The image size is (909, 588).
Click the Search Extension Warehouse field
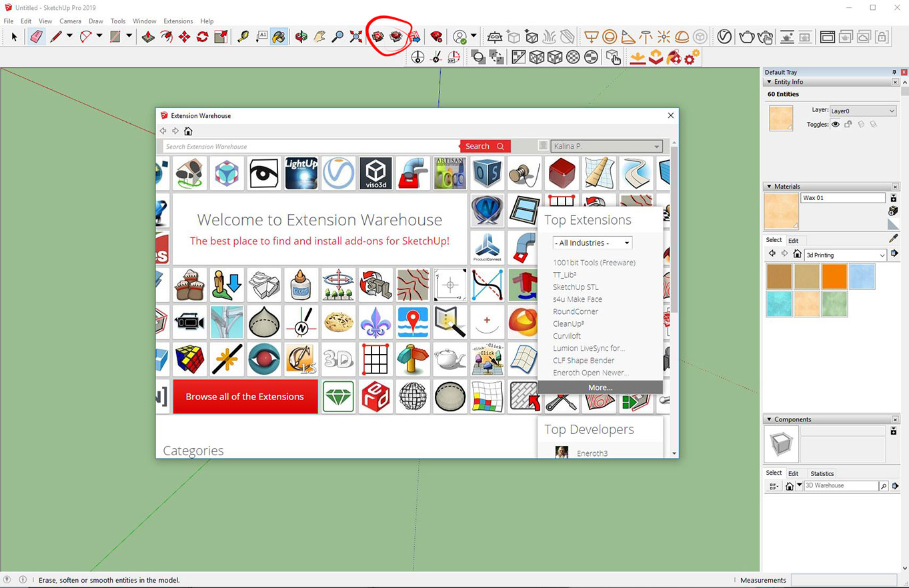[x=311, y=146]
